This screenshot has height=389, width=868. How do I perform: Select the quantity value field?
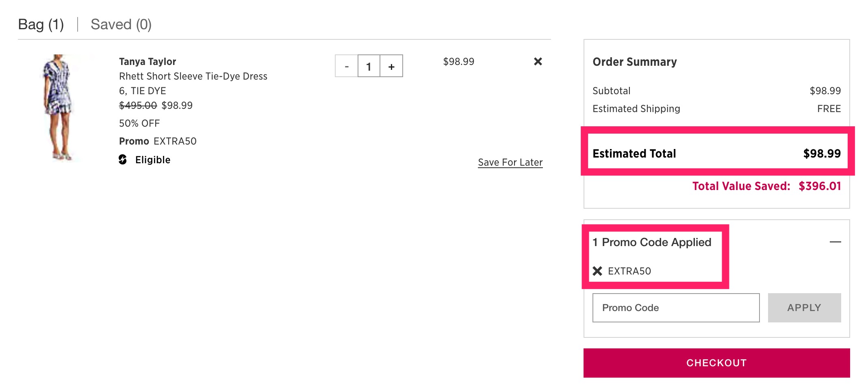coord(369,66)
